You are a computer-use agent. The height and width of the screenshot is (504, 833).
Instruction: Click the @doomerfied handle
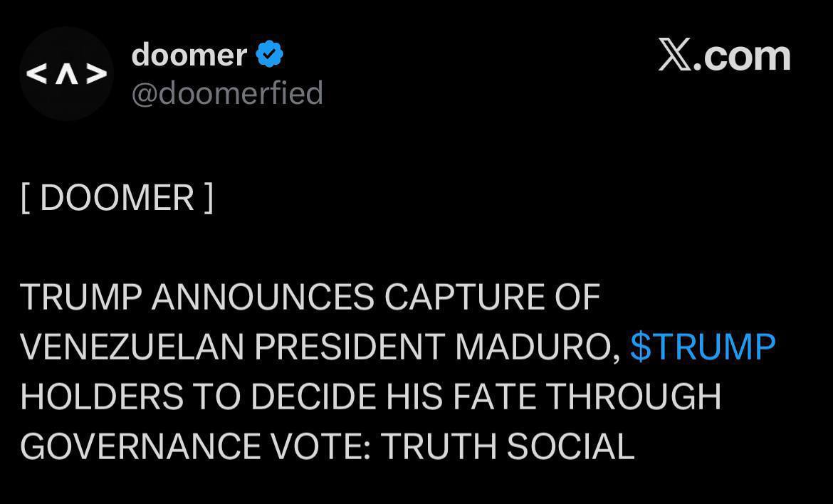point(227,93)
